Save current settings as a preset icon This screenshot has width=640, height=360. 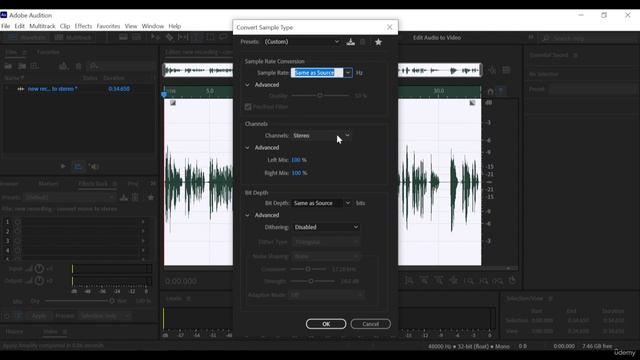[351, 42]
